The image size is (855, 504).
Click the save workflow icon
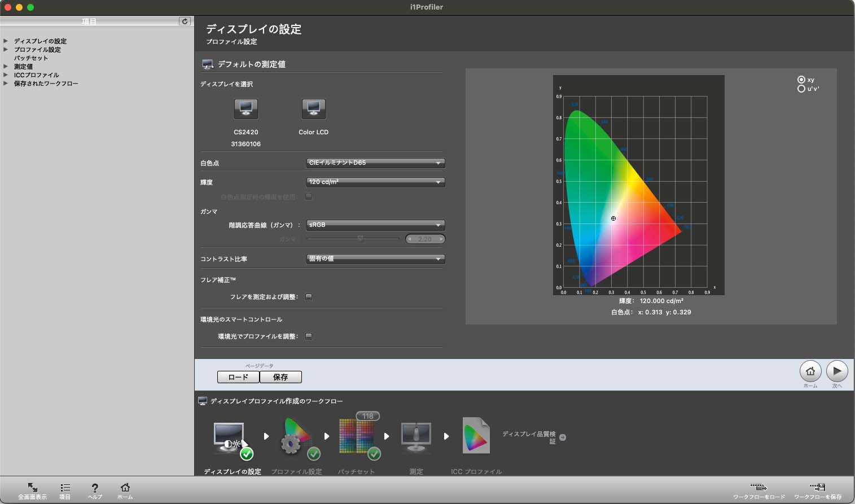coord(817,488)
